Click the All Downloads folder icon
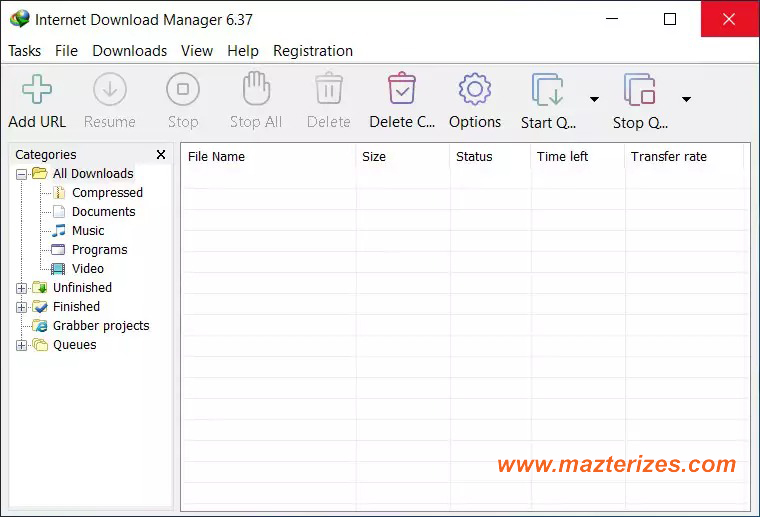This screenshot has width=760, height=517. tap(40, 173)
